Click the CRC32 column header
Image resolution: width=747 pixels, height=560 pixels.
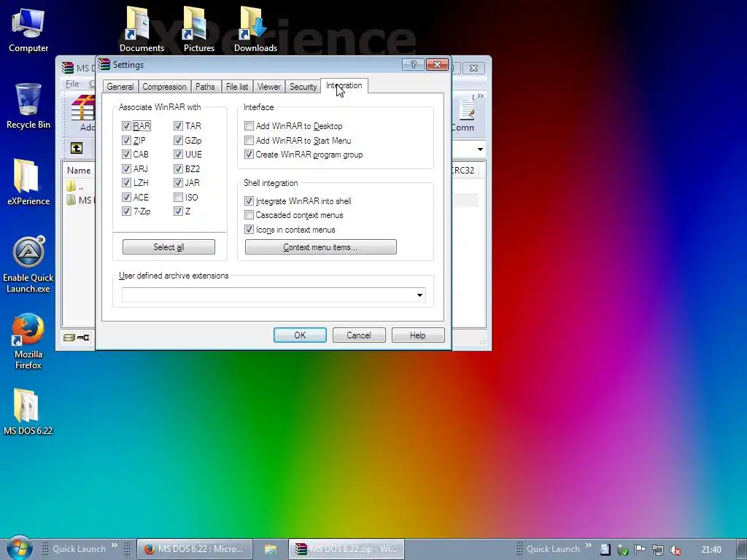463,171
